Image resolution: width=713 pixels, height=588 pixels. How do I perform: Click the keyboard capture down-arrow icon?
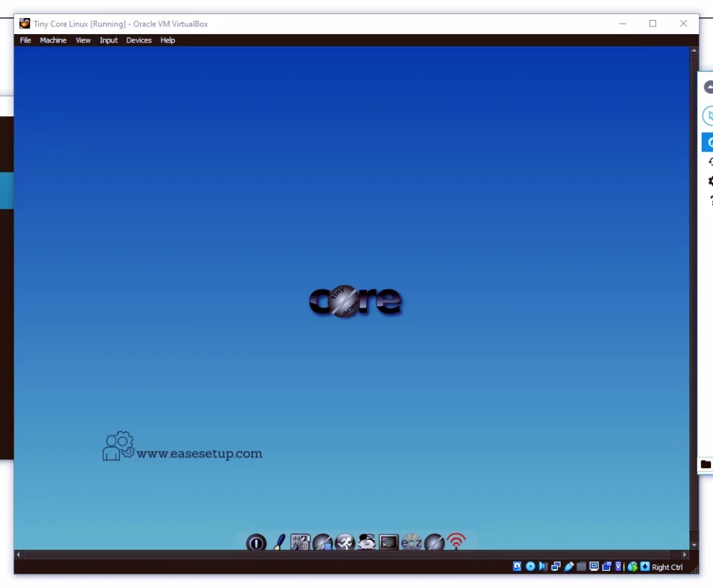645,566
